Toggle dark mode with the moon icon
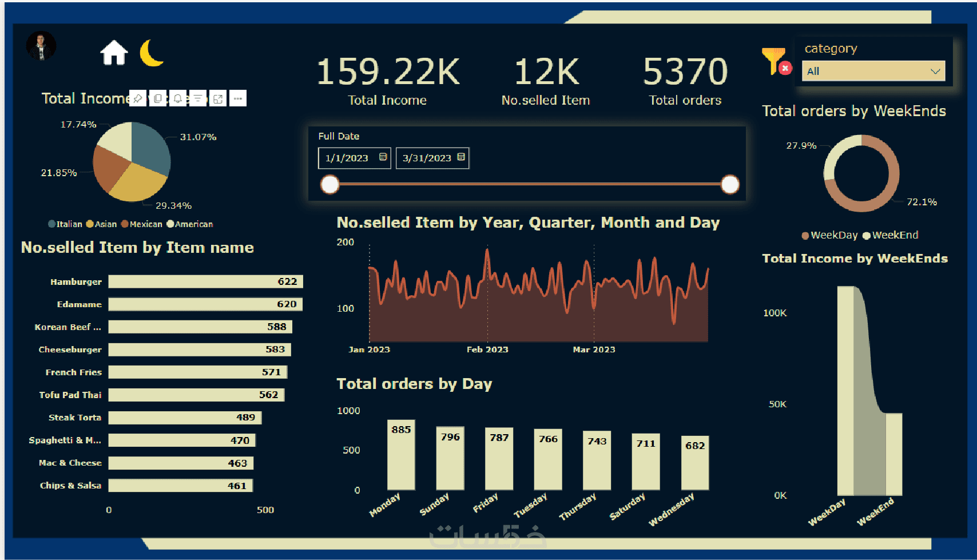This screenshot has width=977, height=560. 152,53
